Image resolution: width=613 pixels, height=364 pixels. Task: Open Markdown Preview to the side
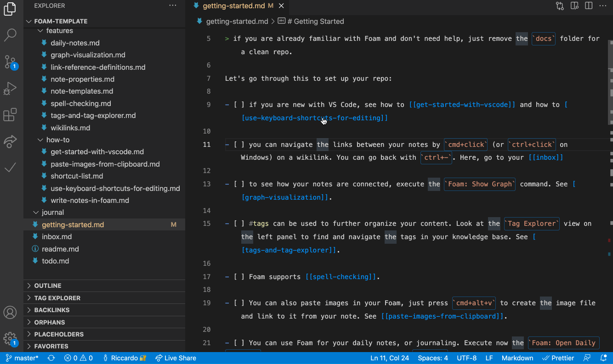tap(574, 6)
